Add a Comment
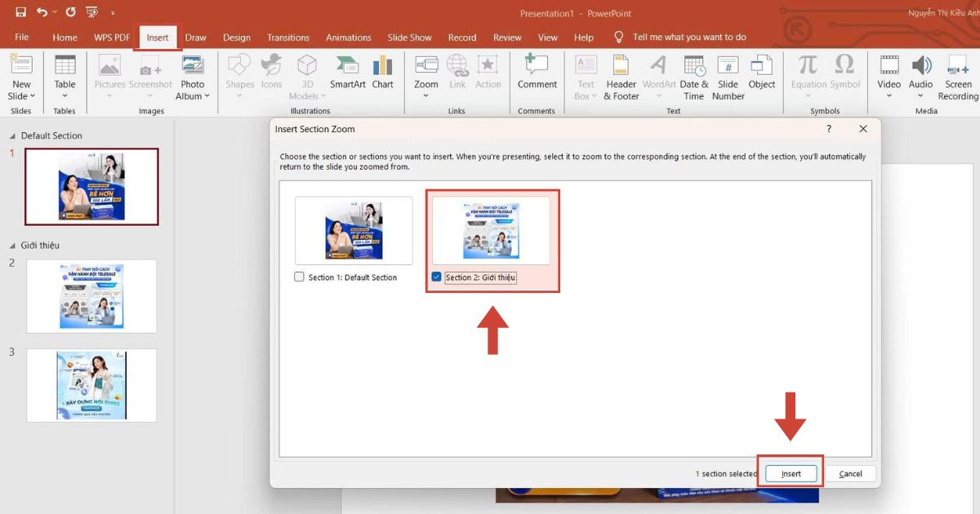The height and width of the screenshot is (514, 980). pyautogui.click(x=537, y=72)
